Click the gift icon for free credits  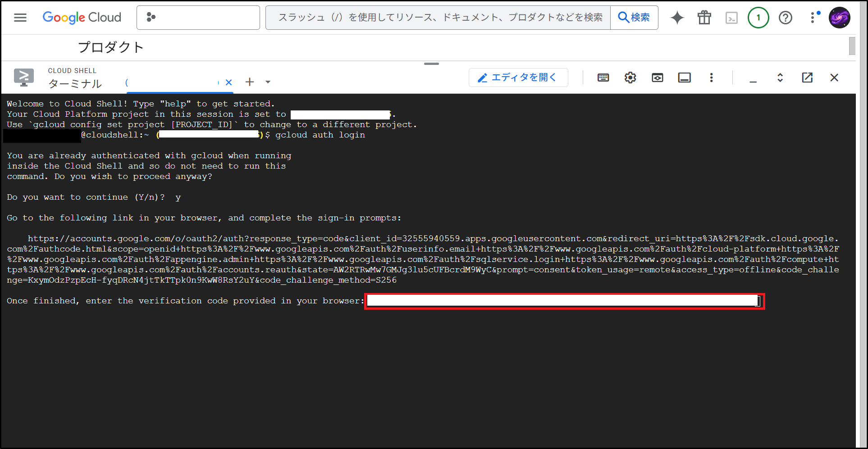click(704, 18)
